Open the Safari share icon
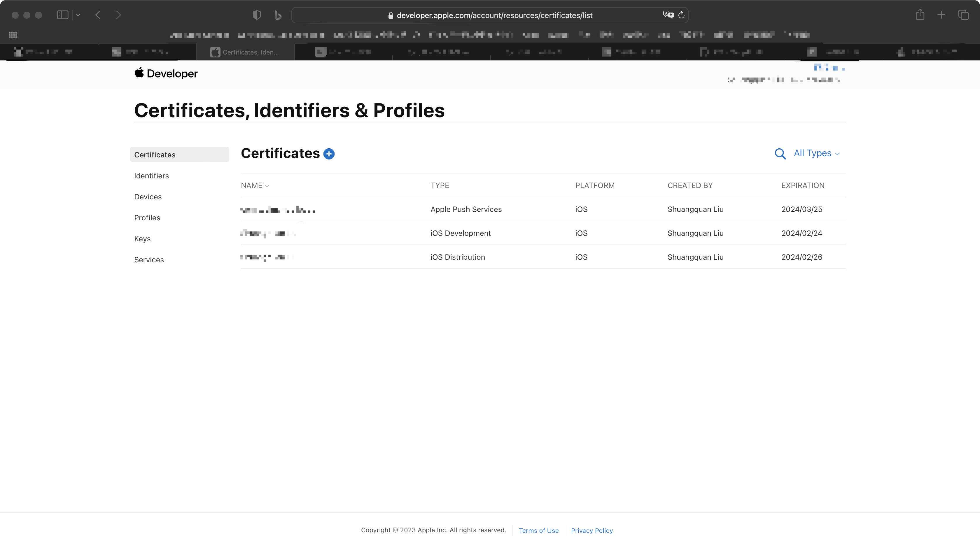 click(x=920, y=15)
